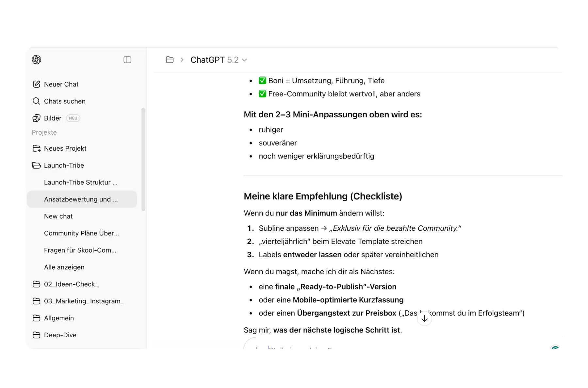
Task: Collapse the Launch-Tribe project folder
Action: [x=36, y=165]
